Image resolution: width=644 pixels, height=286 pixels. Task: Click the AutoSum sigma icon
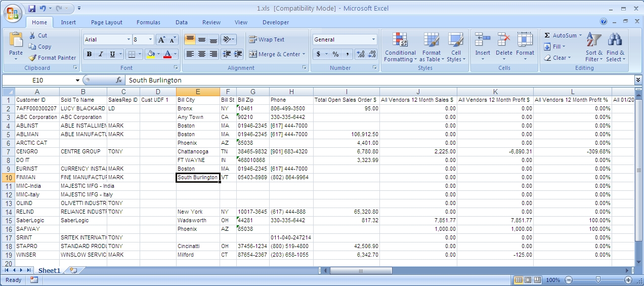point(547,35)
